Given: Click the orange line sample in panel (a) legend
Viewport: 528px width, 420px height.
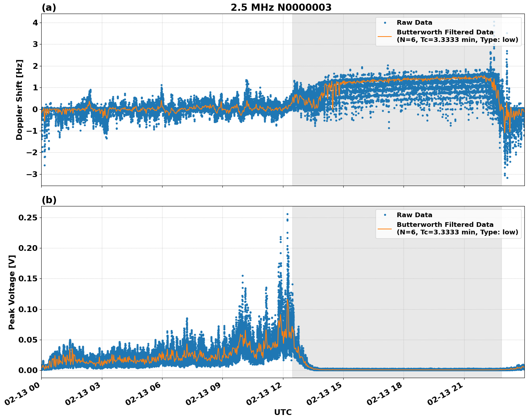Looking at the screenshot, I should pyautogui.click(x=385, y=37).
